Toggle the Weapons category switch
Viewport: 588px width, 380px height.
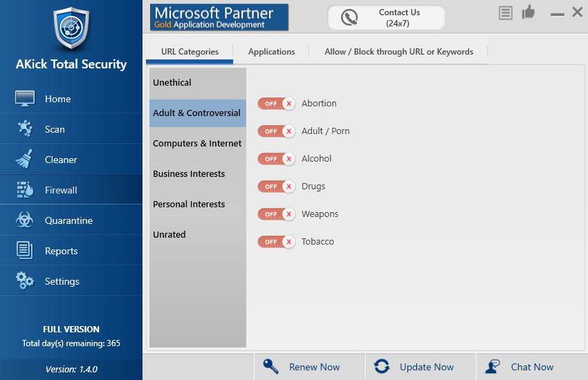coord(277,214)
